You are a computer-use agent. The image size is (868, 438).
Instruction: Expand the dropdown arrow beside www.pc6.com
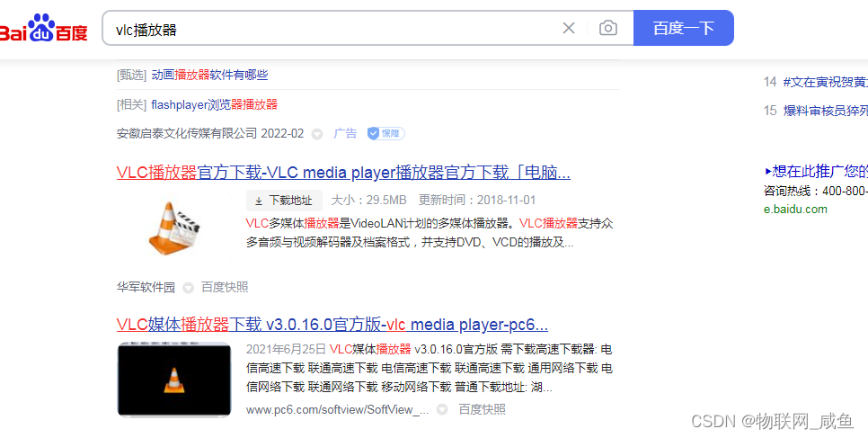point(442,410)
